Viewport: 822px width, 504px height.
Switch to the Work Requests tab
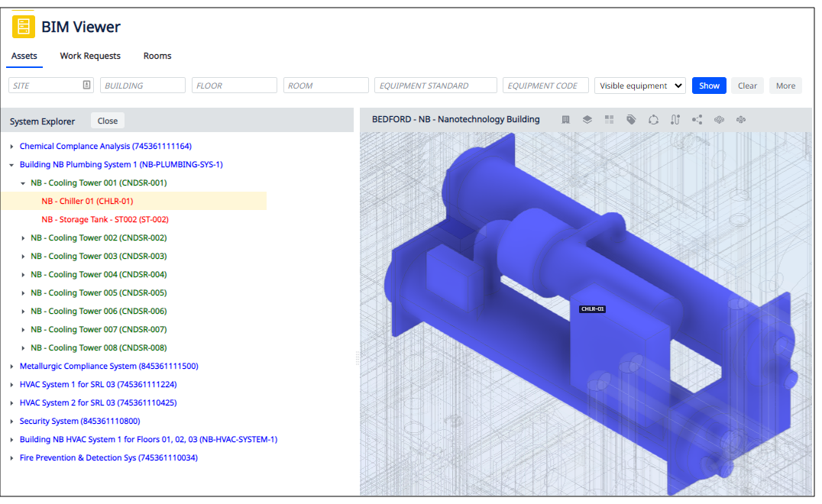[90, 56]
